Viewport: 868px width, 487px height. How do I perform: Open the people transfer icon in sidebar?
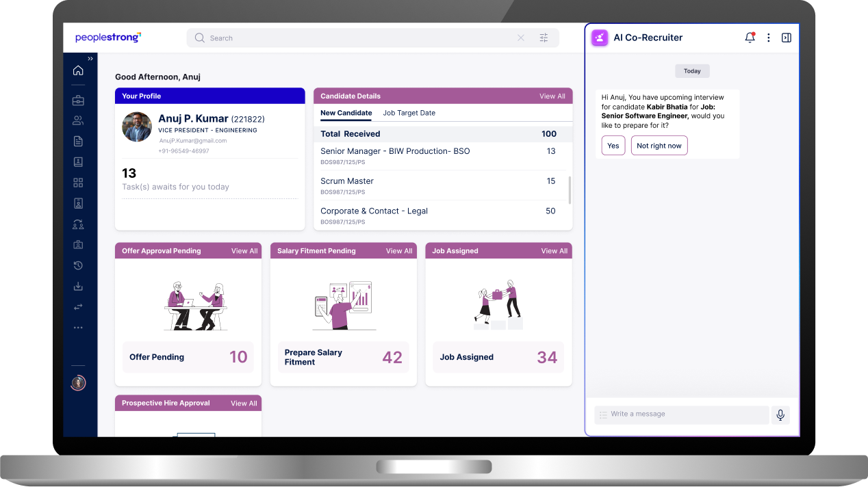pyautogui.click(x=78, y=224)
